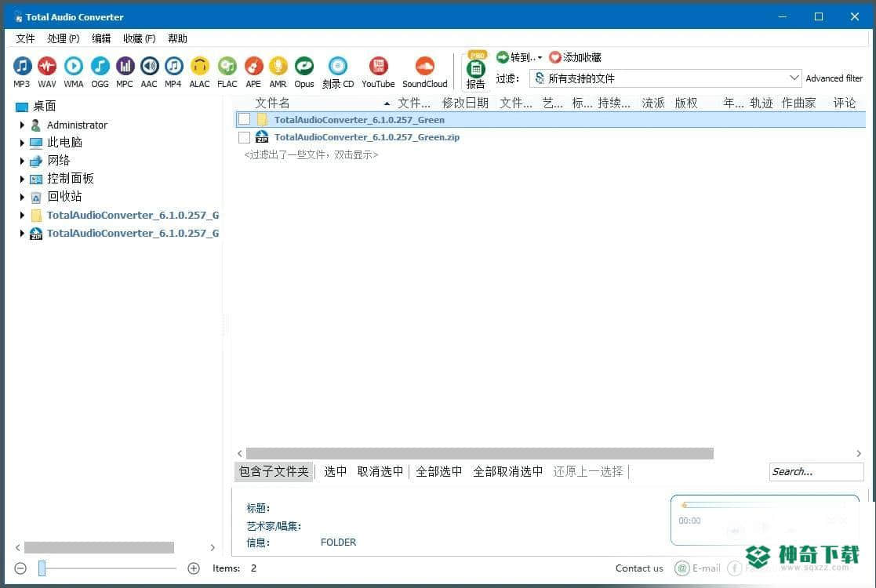Click the folder tree horizontal scrollbar
Screen dimensions: 876x588
(x=99, y=547)
